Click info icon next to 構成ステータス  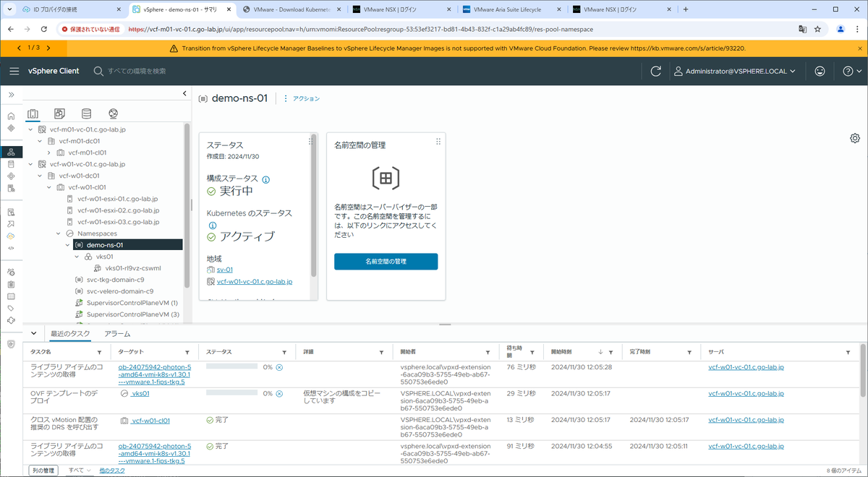point(265,179)
